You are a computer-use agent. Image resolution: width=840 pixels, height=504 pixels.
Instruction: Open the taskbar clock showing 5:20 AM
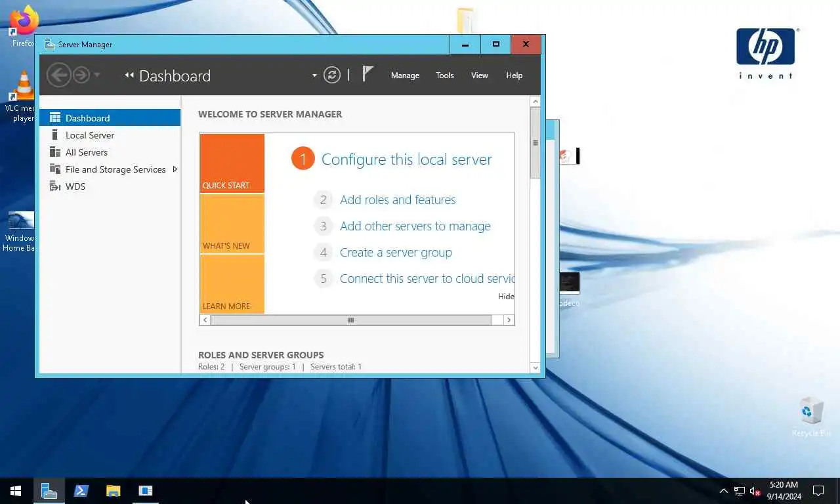(784, 491)
